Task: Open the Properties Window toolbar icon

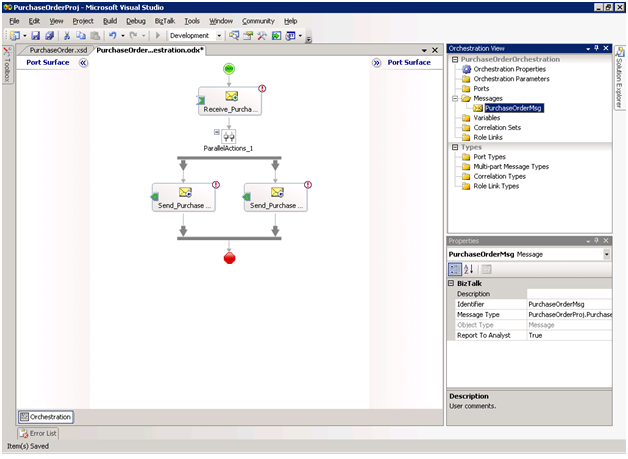Action: [248, 36]
